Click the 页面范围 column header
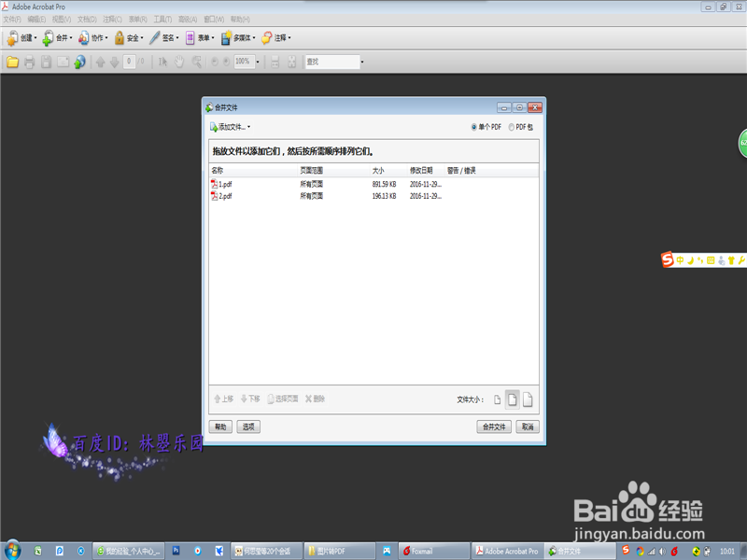747x560 pixels. click(333, 171)
